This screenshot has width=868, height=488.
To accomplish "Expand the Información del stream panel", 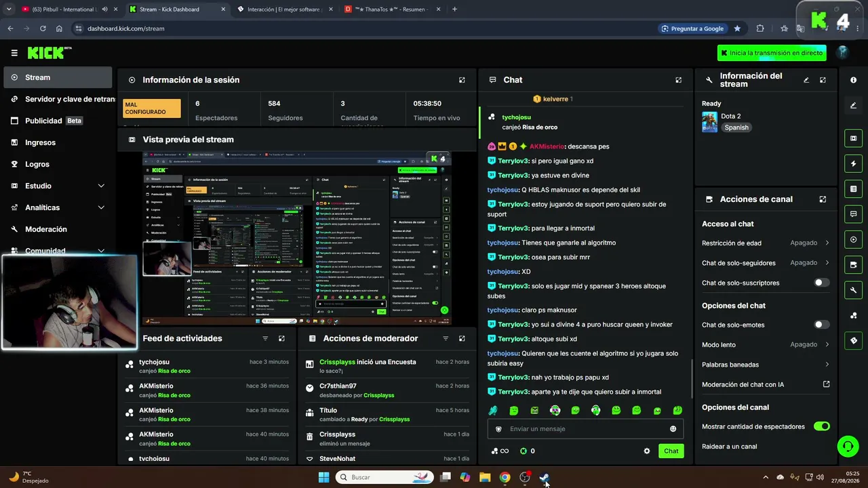I will click(823, 80).
